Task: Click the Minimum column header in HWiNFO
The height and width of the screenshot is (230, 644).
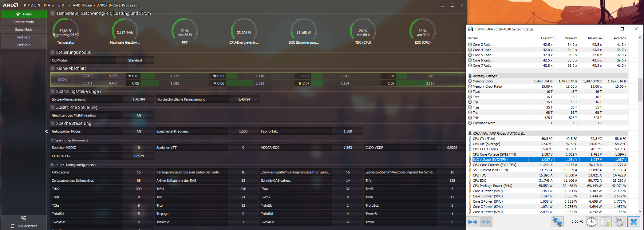Action: pyautogui.click(x=567, y=38)
